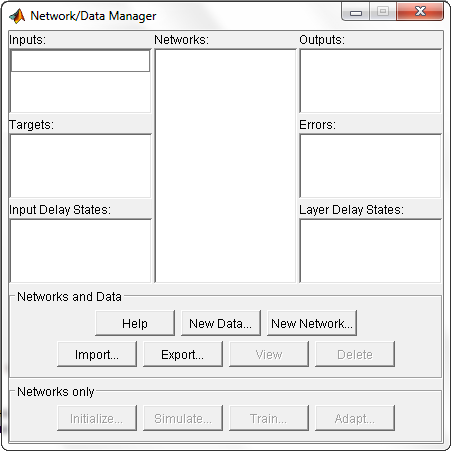Click the Delete button
Viewport: 451px width, 451px height.
click(355, 354)
